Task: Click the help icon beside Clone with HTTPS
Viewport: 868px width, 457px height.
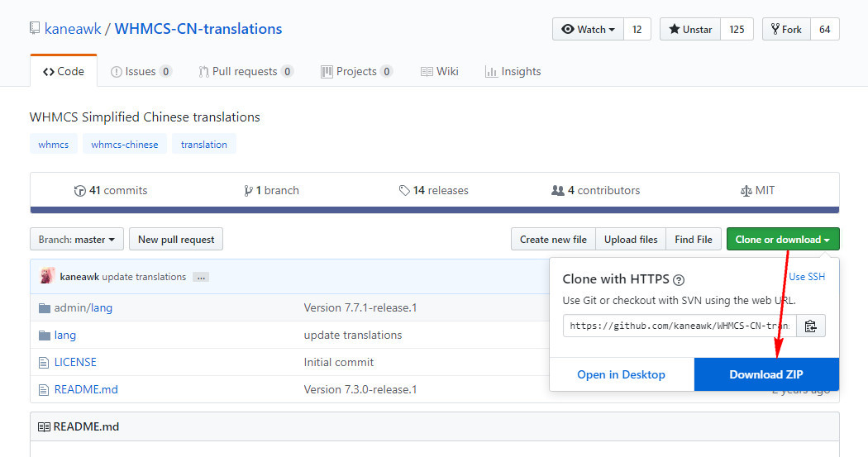Action: click(679, 280)
